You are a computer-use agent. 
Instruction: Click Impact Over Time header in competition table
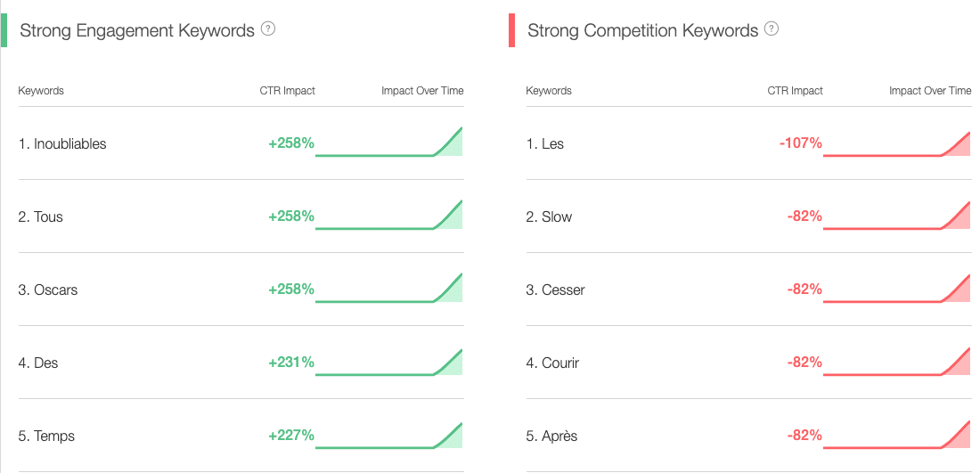pos(930,91)
